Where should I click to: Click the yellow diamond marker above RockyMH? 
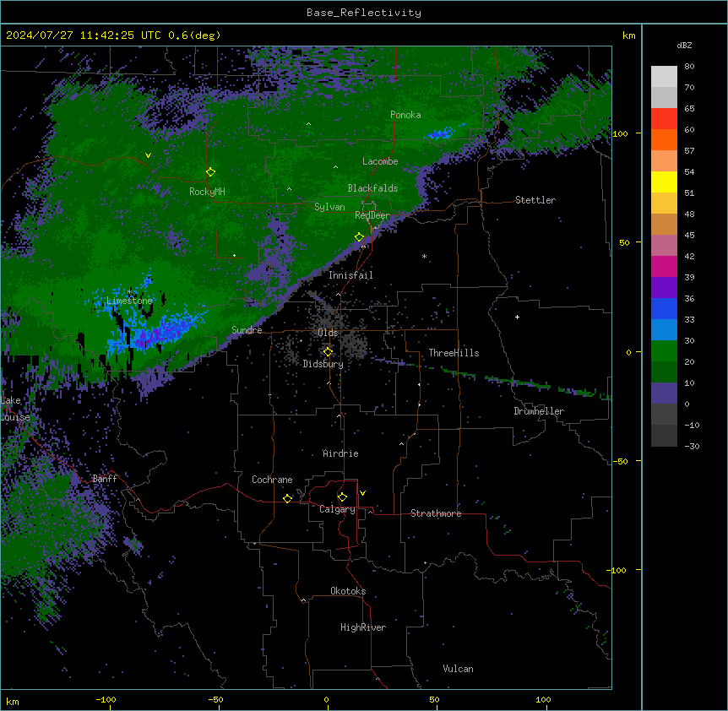point(210,172)
